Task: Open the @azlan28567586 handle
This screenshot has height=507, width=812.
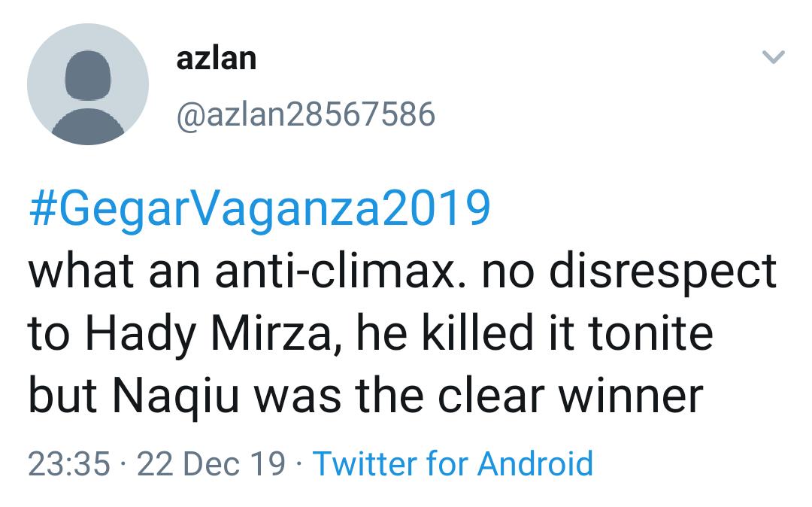Action: coord(306,115)
